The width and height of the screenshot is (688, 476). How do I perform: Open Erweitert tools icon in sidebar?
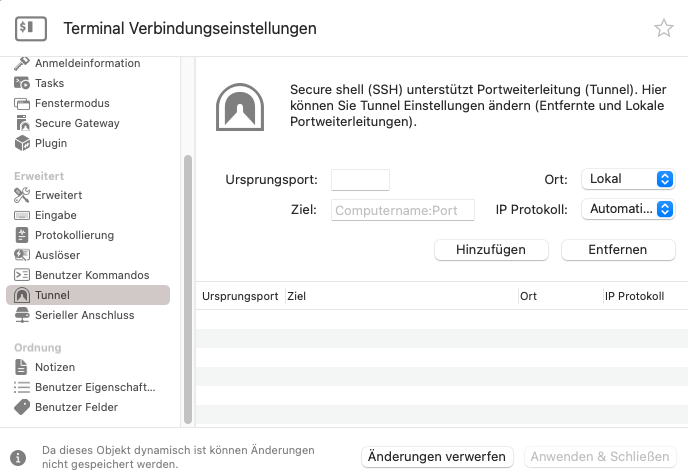tap(23, 195)
